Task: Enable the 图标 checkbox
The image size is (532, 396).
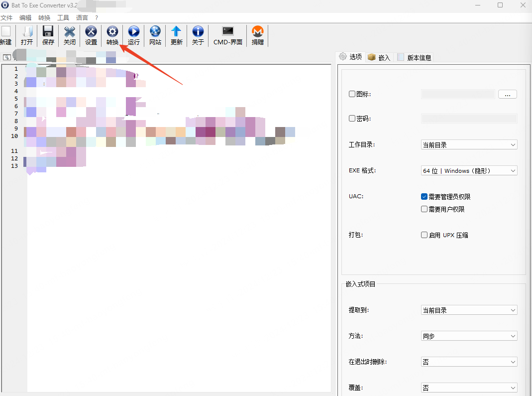Action: pos(352,94)
